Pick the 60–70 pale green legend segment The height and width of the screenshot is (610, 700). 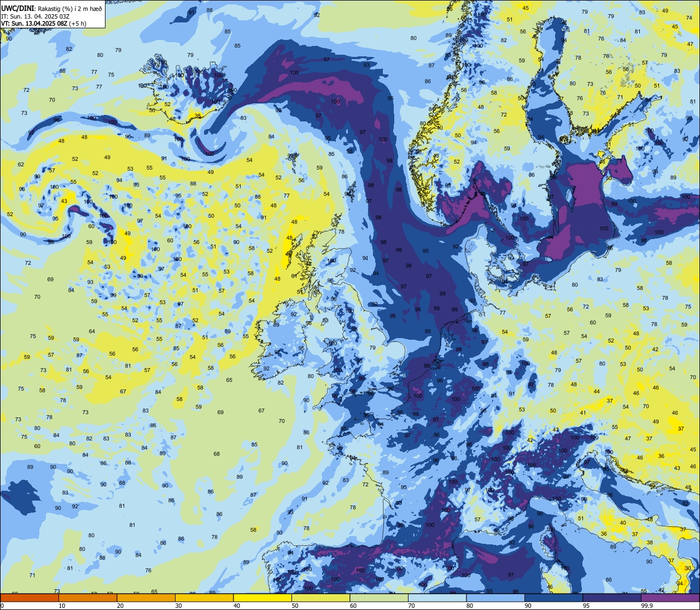(379, 597)
